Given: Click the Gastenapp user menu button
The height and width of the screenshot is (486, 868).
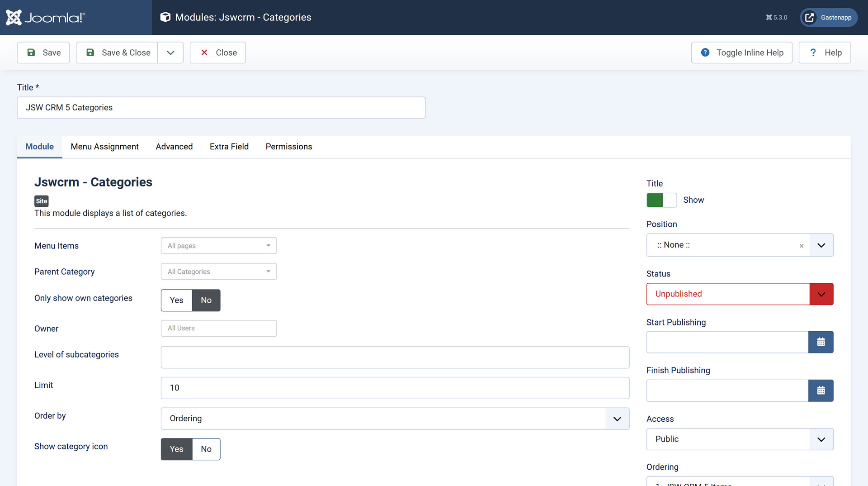Looking at the screenshot, I should pyautogui.click(x=828, y=18).
